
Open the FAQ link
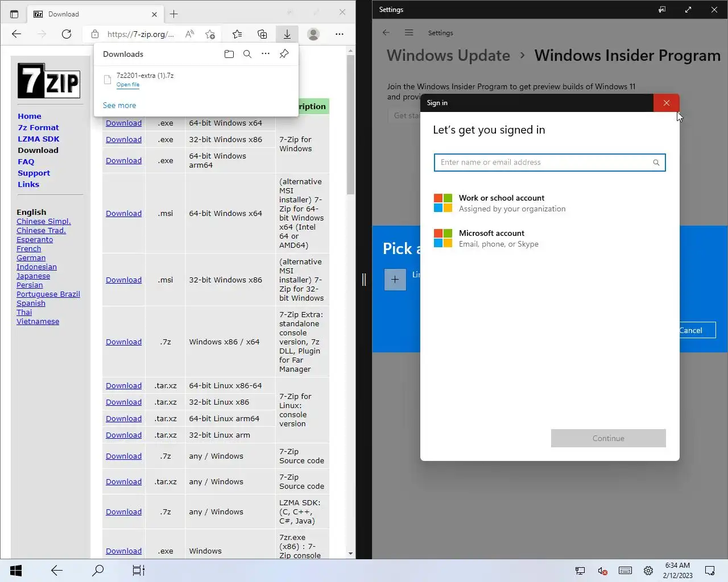(x=26, y=161)
